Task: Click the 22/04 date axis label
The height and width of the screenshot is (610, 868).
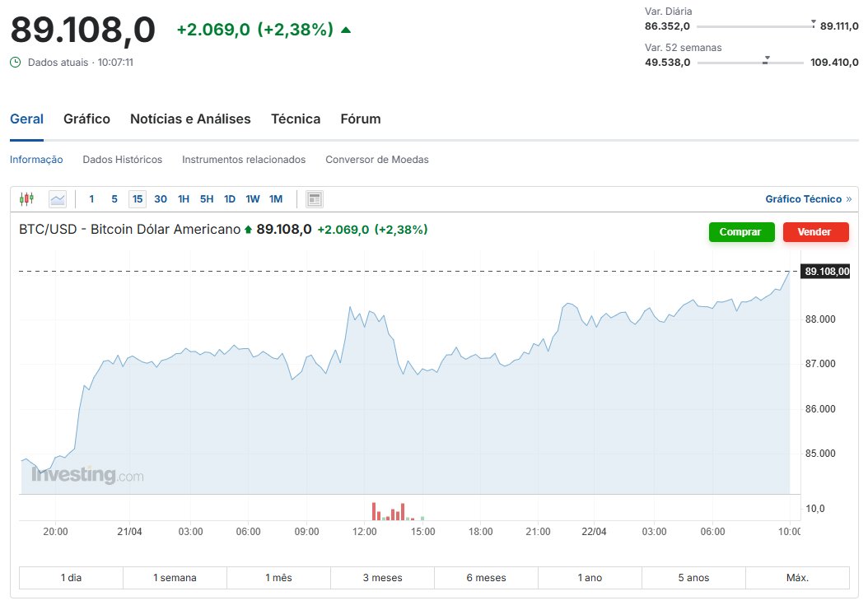Action: [594, 532]
